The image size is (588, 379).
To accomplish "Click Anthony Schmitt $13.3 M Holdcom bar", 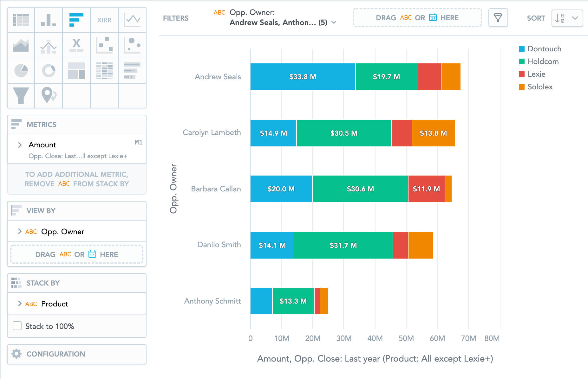I will point(293,301).
